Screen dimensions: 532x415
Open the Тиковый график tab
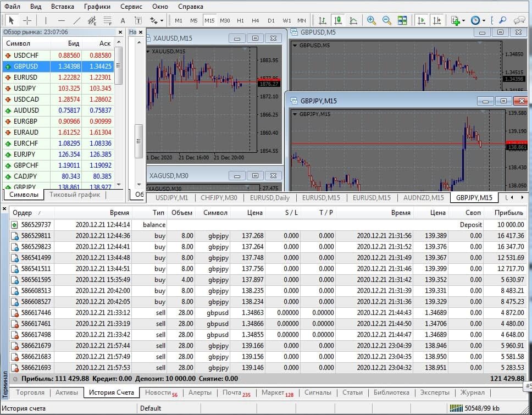click(75, 195)
